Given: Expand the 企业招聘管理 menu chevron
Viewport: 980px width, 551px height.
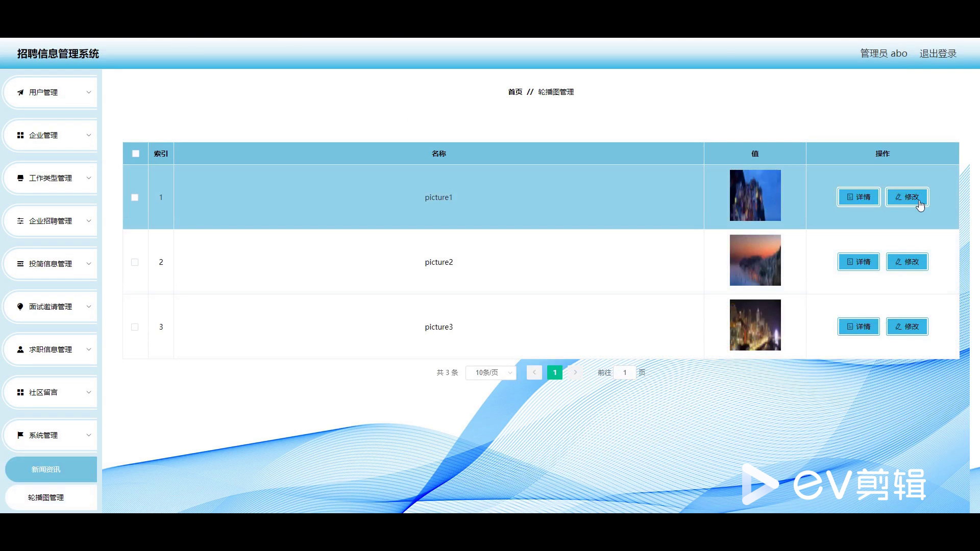Looking at the screenshot, I should pyautogui.click(x=89, y=221).
